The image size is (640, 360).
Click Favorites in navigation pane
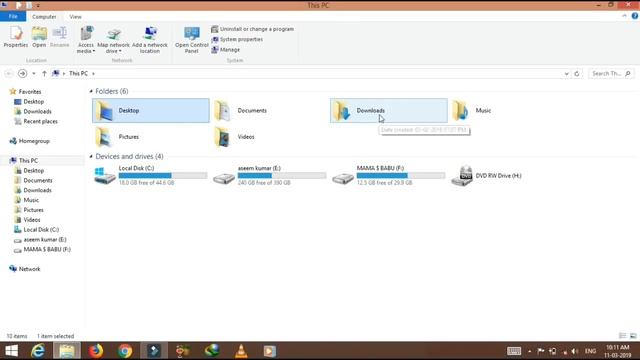[x=25, y=91]
